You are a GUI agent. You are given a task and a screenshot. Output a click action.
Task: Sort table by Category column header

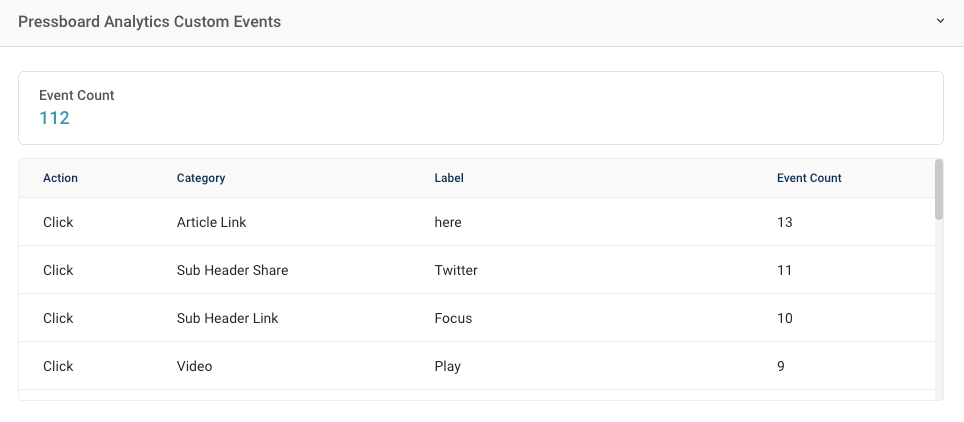[201, 178]
